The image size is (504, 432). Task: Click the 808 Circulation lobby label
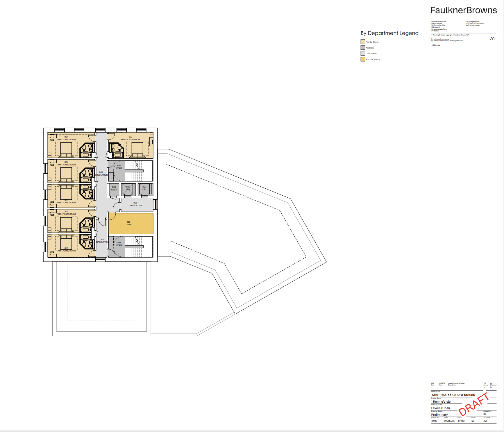[135, 204]
